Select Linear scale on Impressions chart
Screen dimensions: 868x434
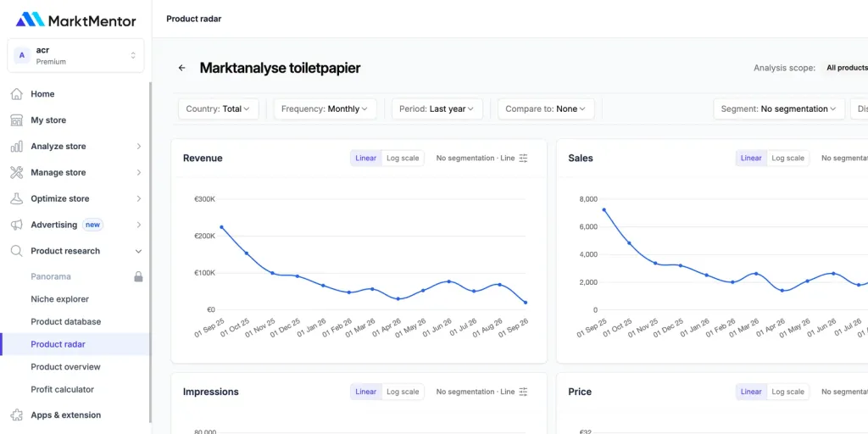point(366,392)
